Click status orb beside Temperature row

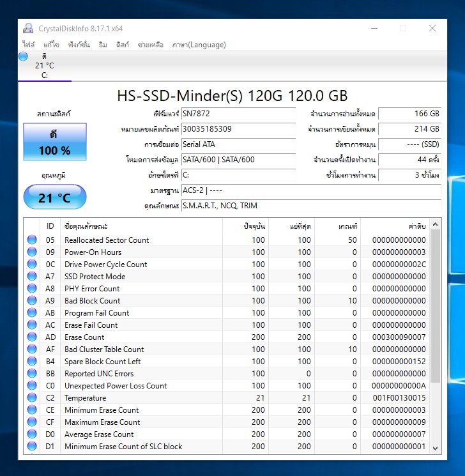click(32, 398)
